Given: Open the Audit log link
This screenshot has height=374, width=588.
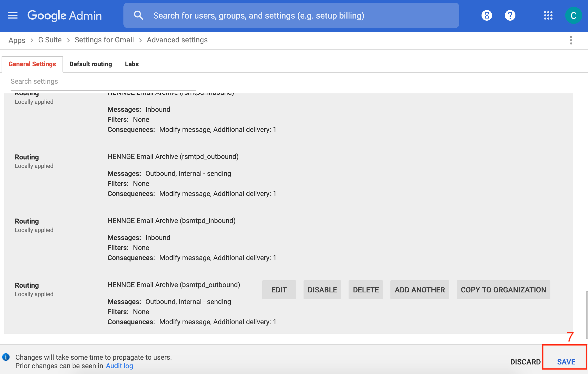Looking at the screenshot, I should click(x=119, y=366).
